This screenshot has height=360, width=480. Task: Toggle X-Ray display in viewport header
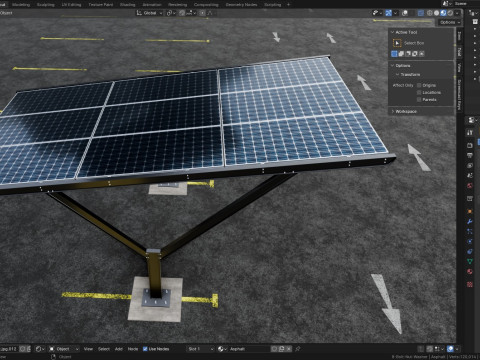[421, 13]
